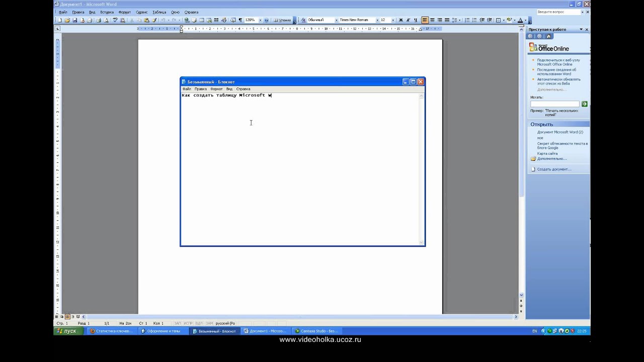Image resolution: width=644 pixels, height=362 pixels.
Task: Open Word Help question mark icon
Action: (267, 20)
